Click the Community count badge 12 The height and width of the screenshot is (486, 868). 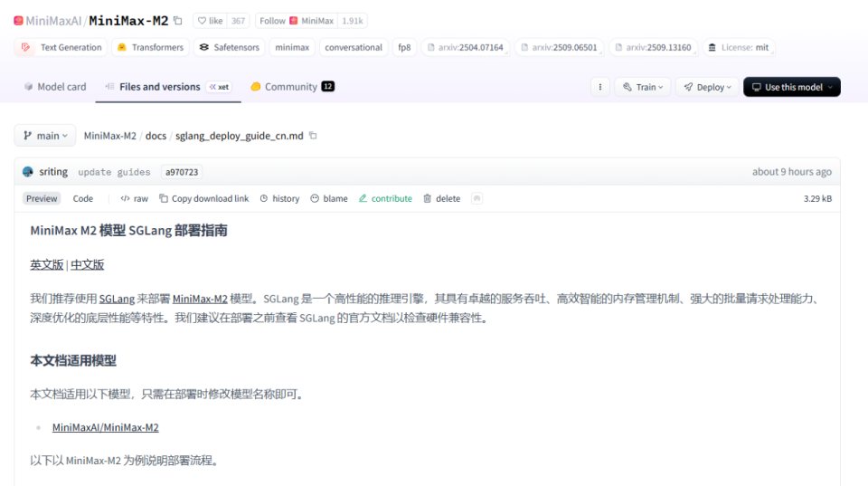(327, 87)
